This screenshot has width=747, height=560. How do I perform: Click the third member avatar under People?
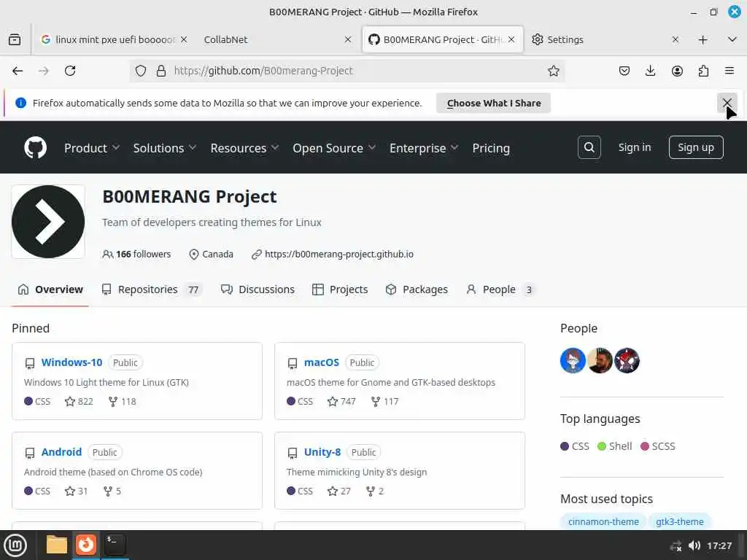pyautogui.click(x=627, y=360)
